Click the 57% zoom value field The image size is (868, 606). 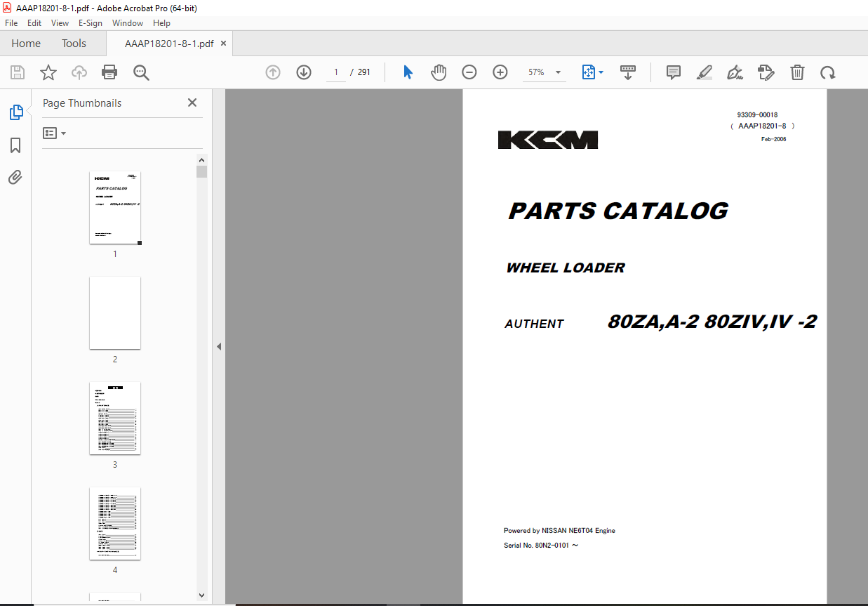[x=537, y=72]
